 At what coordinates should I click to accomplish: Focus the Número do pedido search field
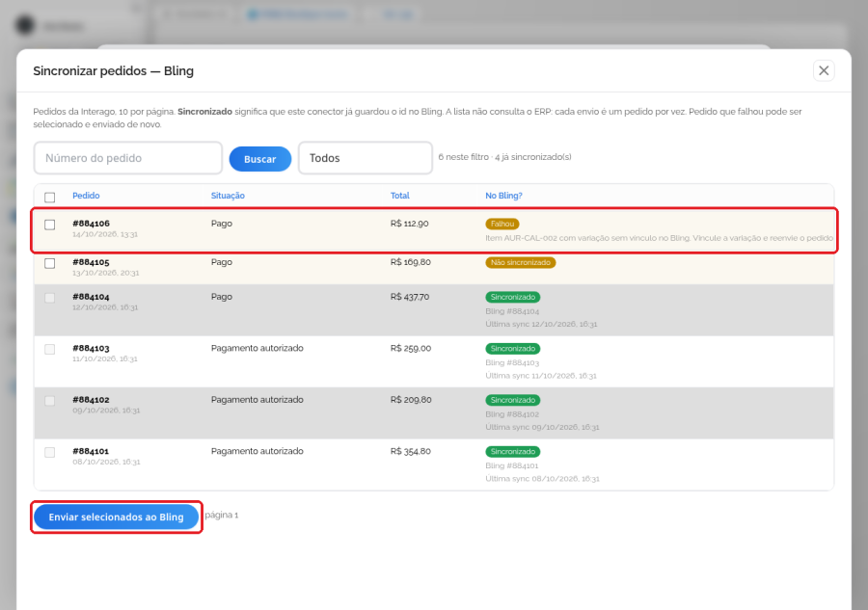(128, 158)
